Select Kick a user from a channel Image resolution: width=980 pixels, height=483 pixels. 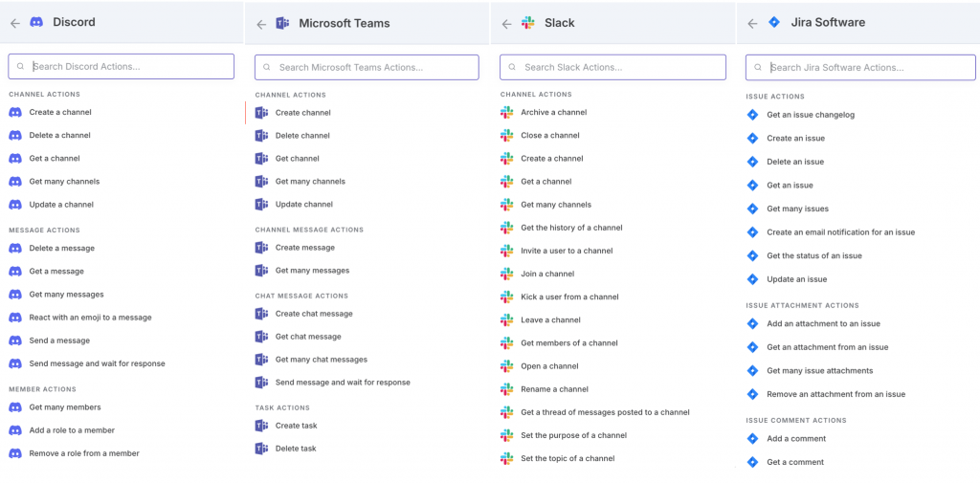coord(569,297)
